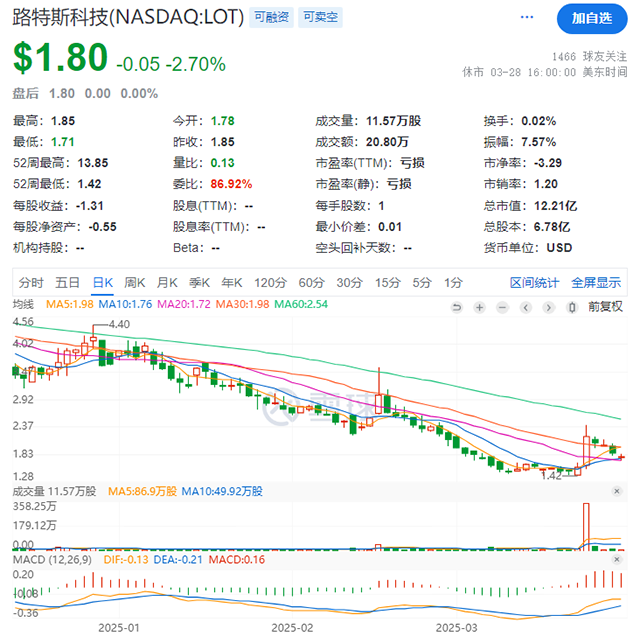This screenshot has height=636, width=640.
Task: Close the MACD indicator panel
Action: [x=617, y=559]
